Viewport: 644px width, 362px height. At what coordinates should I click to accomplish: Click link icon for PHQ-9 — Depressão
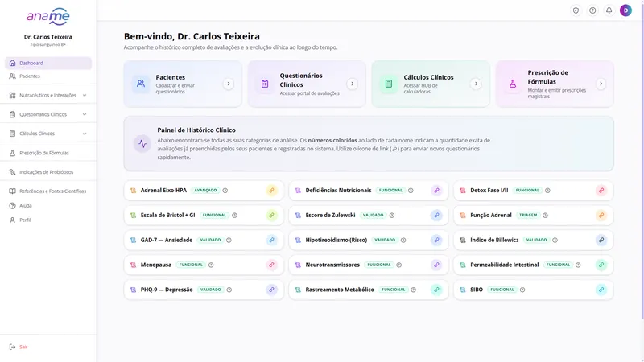coord(271,290)
